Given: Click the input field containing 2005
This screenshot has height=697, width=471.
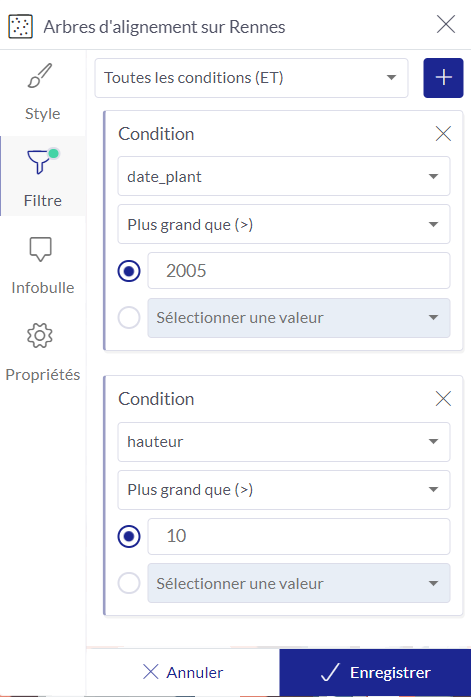Looking at the screenshot, I should 299,271.
